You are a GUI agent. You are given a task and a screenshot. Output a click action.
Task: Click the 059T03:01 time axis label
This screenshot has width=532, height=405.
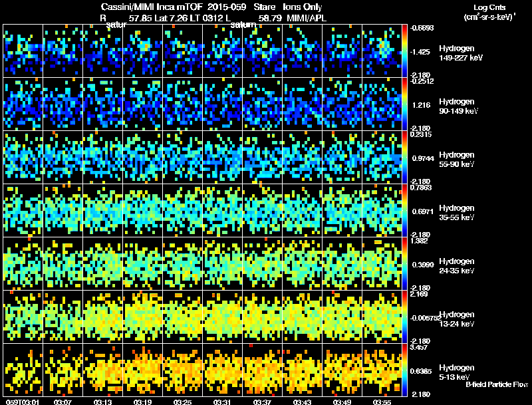[23, 402]
